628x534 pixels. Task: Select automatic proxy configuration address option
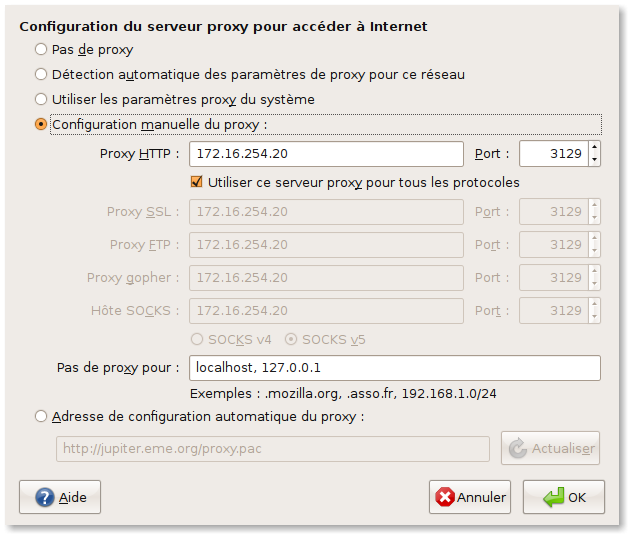click(41, 417)
